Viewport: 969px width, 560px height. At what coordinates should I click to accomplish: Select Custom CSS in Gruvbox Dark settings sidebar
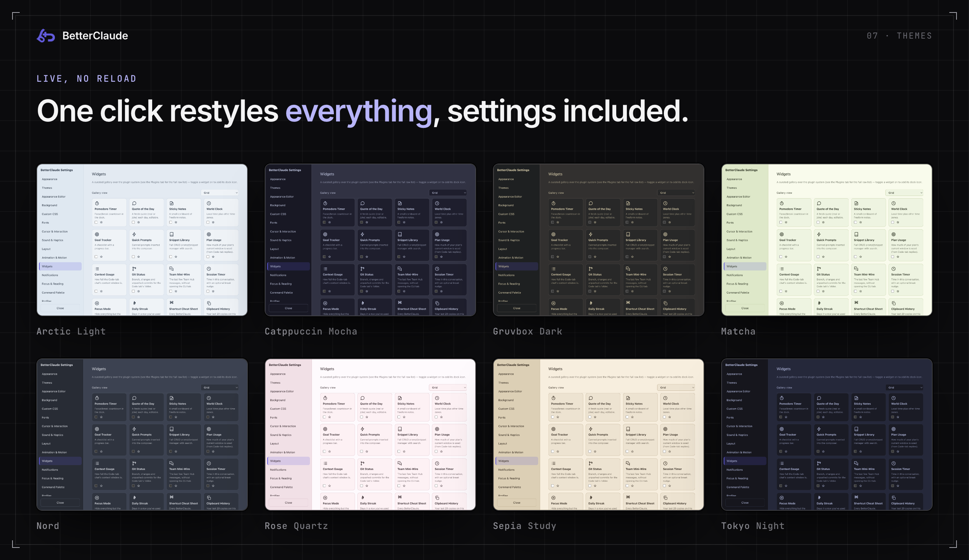point(516,214)
